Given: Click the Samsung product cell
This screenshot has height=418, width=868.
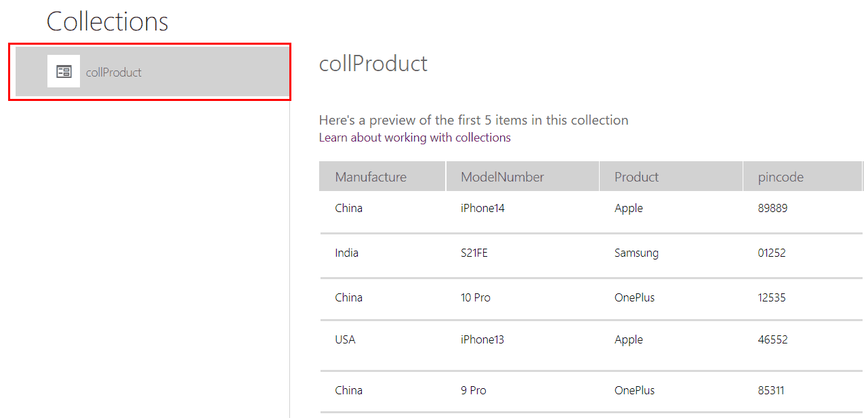Looking at the screenshot, I should pos(636,253).
